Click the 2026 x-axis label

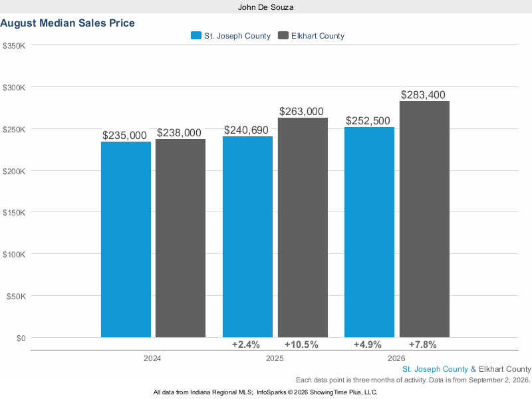[396, 358]
